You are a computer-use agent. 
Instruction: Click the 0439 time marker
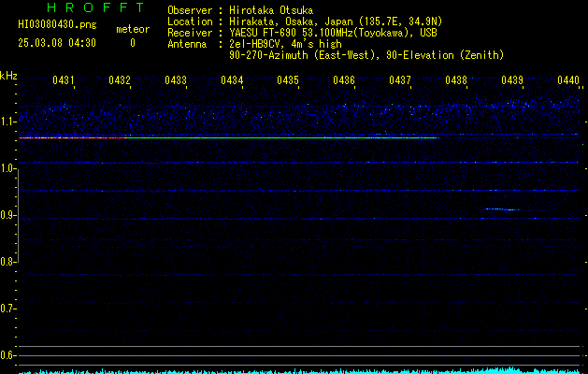click(512, 79)
